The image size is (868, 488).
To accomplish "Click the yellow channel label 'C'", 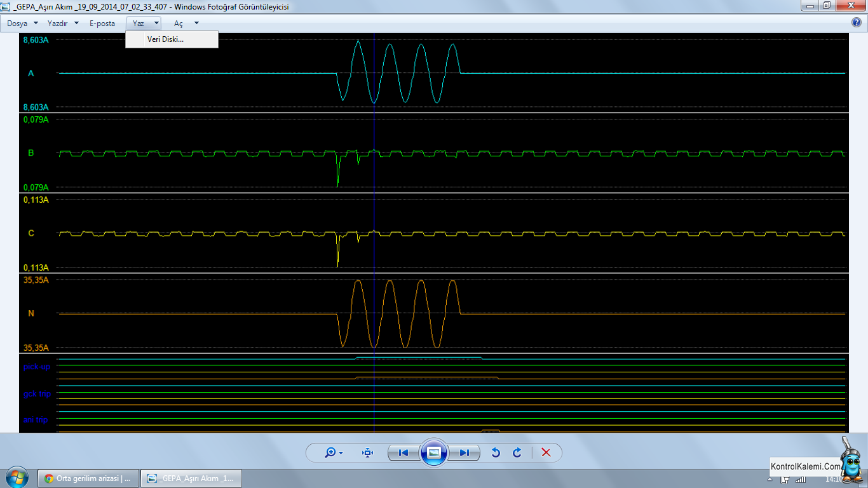I will pos(31,233).
